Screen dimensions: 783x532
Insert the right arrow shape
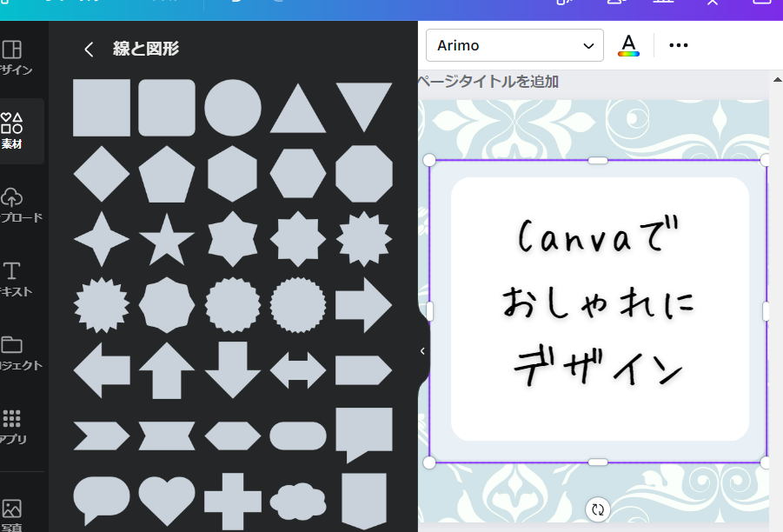[364, 305]
